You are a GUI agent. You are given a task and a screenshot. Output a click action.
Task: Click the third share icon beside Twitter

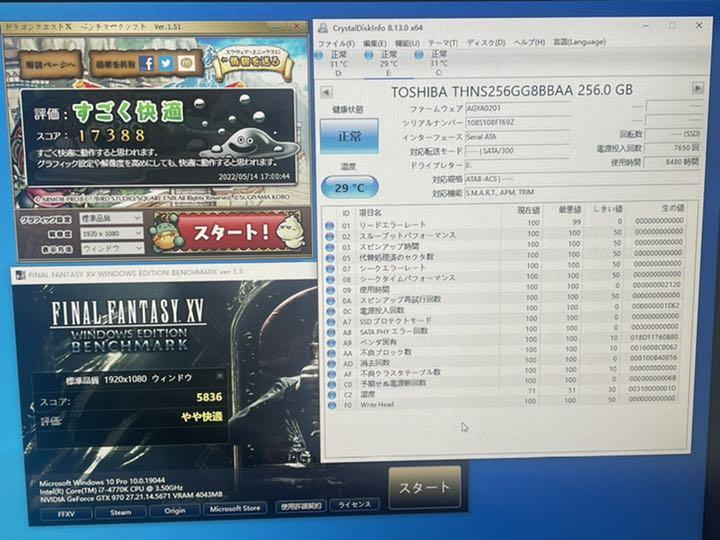186,63
